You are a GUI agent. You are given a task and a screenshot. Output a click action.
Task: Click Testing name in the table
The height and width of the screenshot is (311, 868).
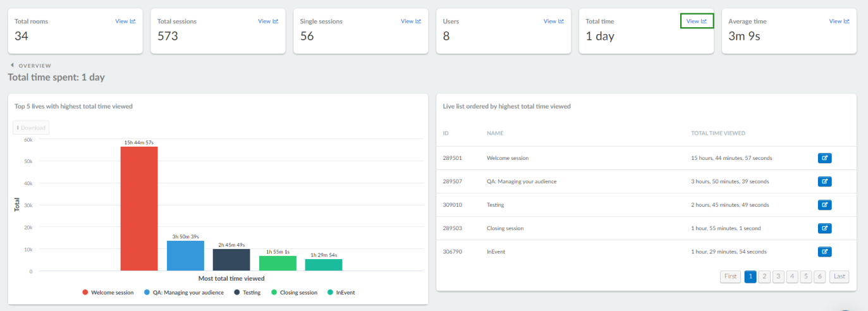click(x=496, y=205)
